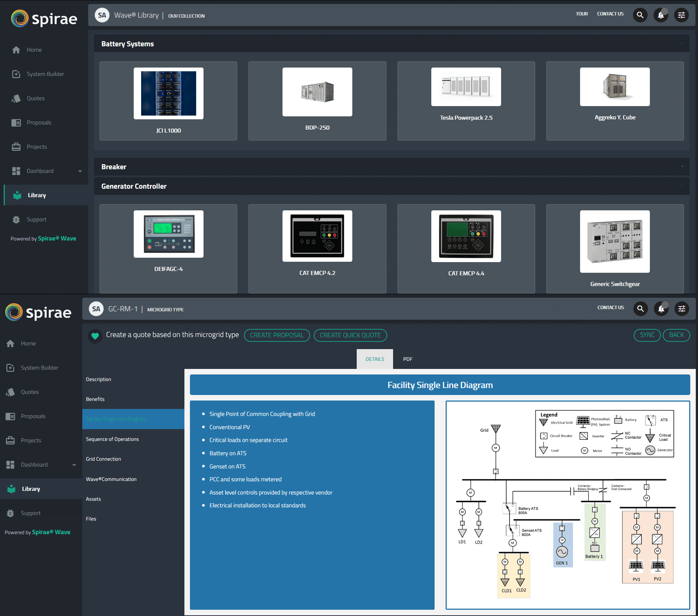Image resolution: width=698 pixels, height=616 pixels.
Task: Open the tune settings icon in the Wave Library header
Action: point(681,15)
